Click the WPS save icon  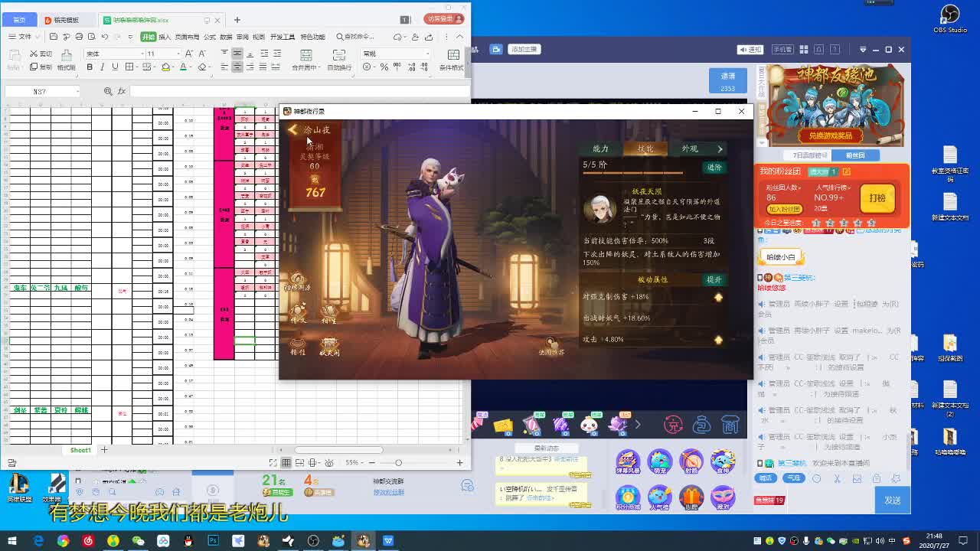tap(53, 37)
